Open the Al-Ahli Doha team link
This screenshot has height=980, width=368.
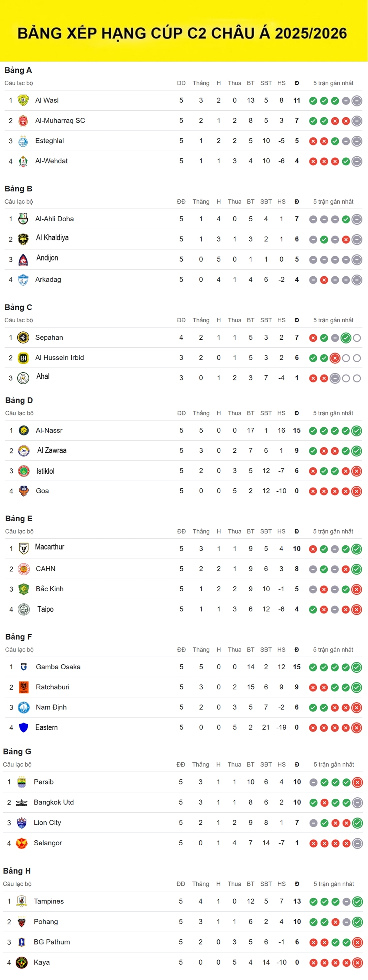coord(54,219)
